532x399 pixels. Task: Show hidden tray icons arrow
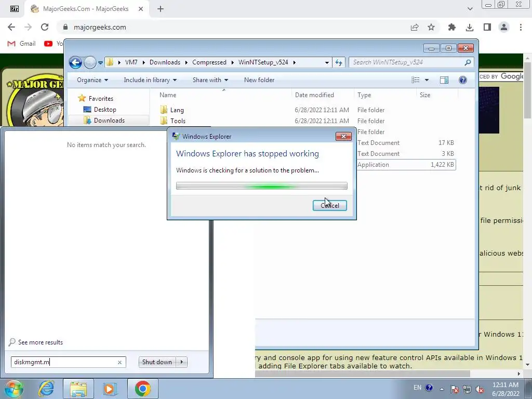click(x=442, y=389)
